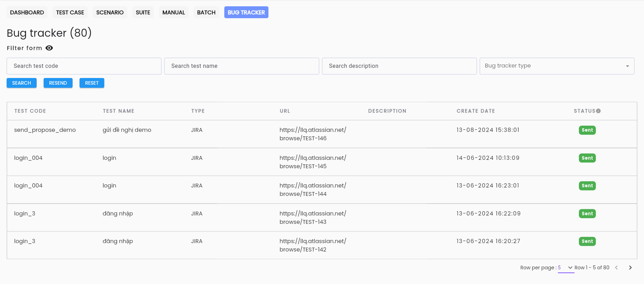Viewport: 644px width, 284px height.
Task: Click the Bug tracker (80) heading
Action: pyautogui.click(x=49, y=33)
